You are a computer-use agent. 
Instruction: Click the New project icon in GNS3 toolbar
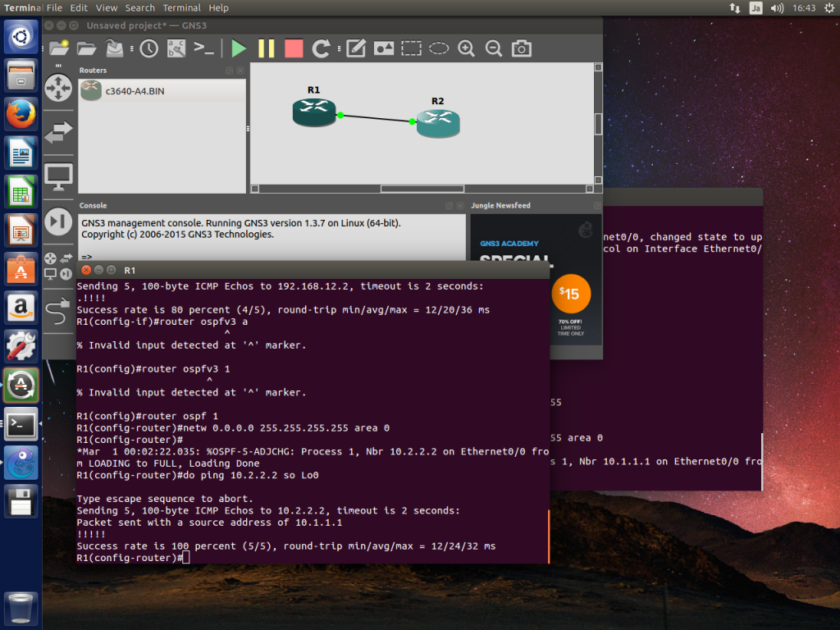(x=59, y=48)
